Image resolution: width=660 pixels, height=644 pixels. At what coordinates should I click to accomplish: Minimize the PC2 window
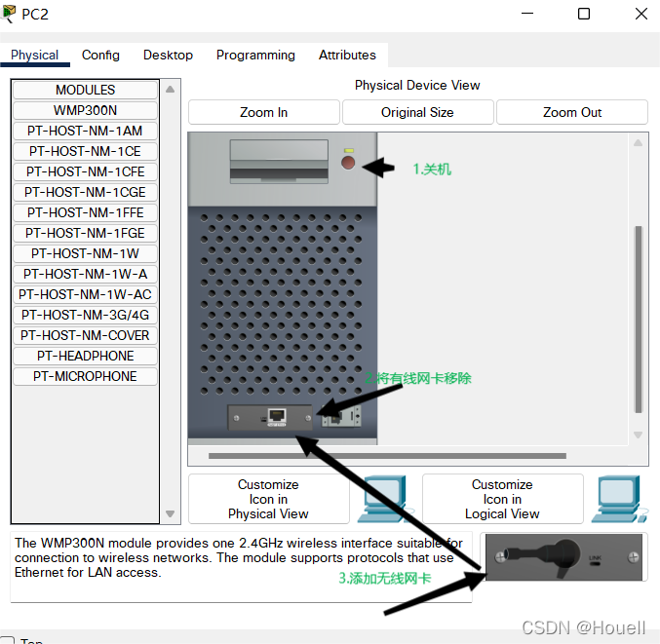(x=527, y=14)
